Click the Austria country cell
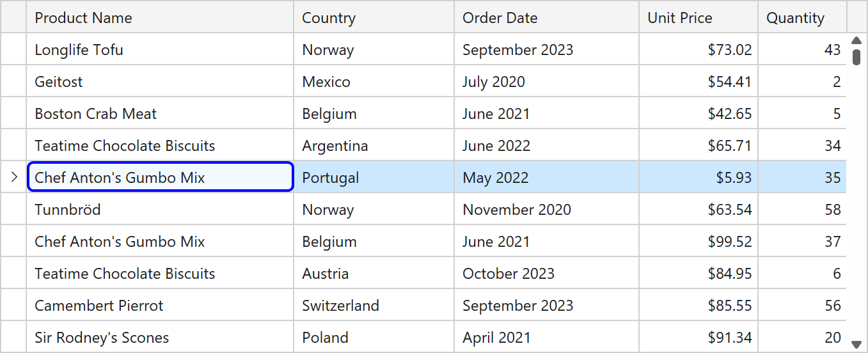This screenshot has width=868, height=353. 374,274
